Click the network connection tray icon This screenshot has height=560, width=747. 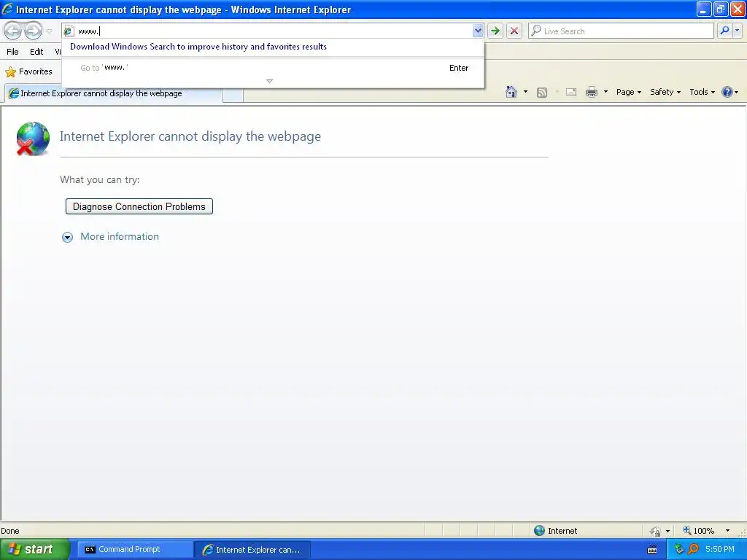click(680, 550)
